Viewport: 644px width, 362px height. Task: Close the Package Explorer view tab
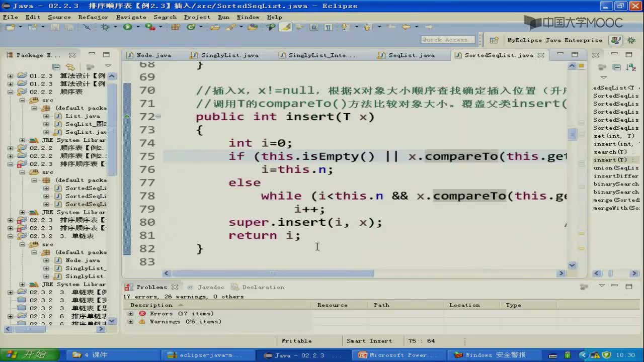[x=72, y=55]
